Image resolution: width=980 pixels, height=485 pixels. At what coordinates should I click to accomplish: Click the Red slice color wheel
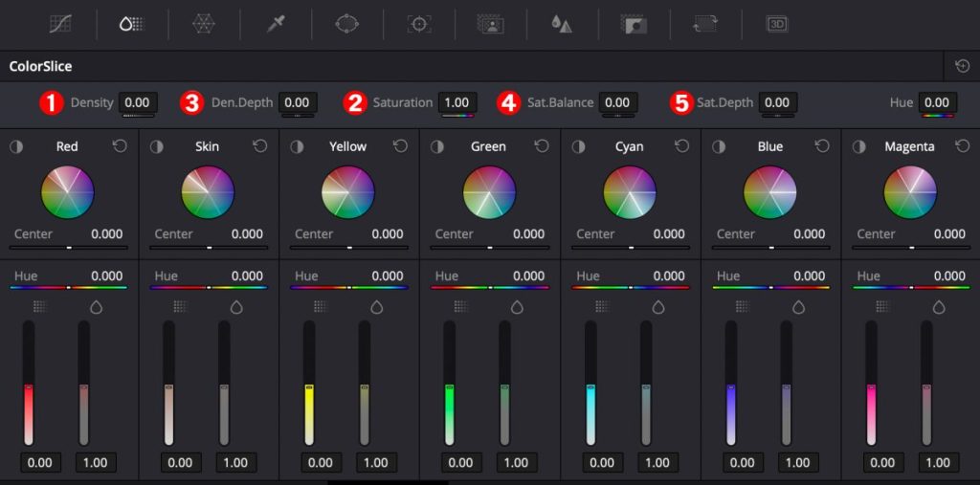[x=68, y=192]
